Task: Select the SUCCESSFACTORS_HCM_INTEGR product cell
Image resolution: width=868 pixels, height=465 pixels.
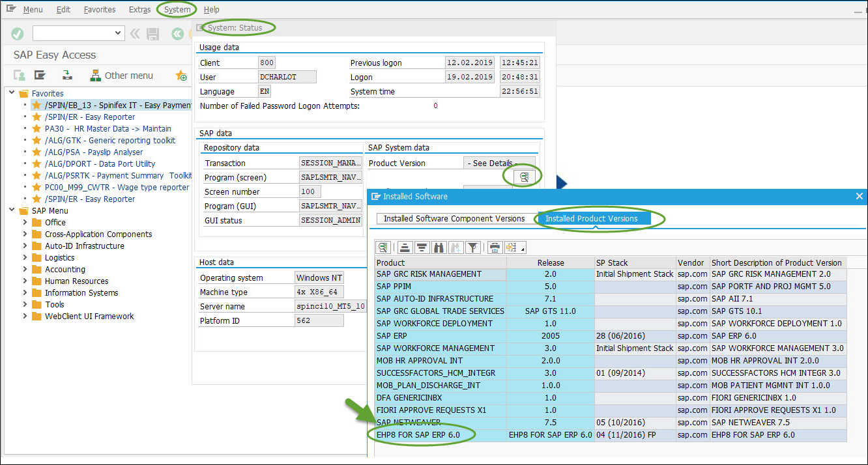Action: [441, 373]
